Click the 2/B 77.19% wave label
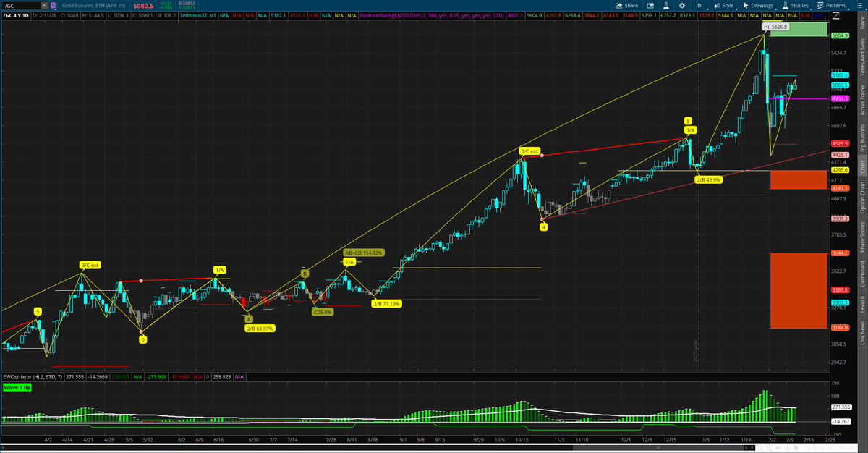This screenshot has height=453, width=868. [x=387, y=304]
